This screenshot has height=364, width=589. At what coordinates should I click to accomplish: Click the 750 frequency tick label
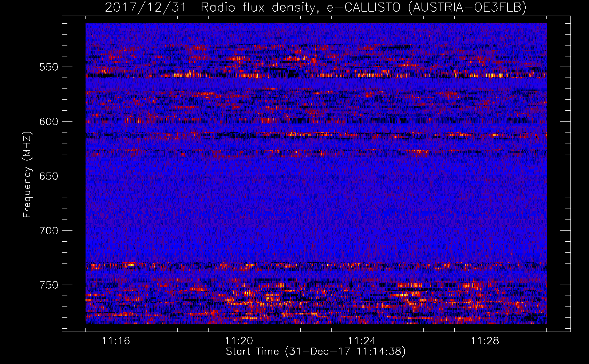pos(49,285)
